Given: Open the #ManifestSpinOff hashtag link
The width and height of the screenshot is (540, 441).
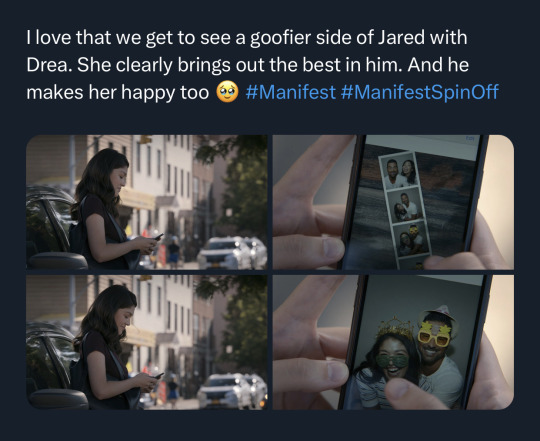Looking at the screenshot, I should [x=419, y=92].
